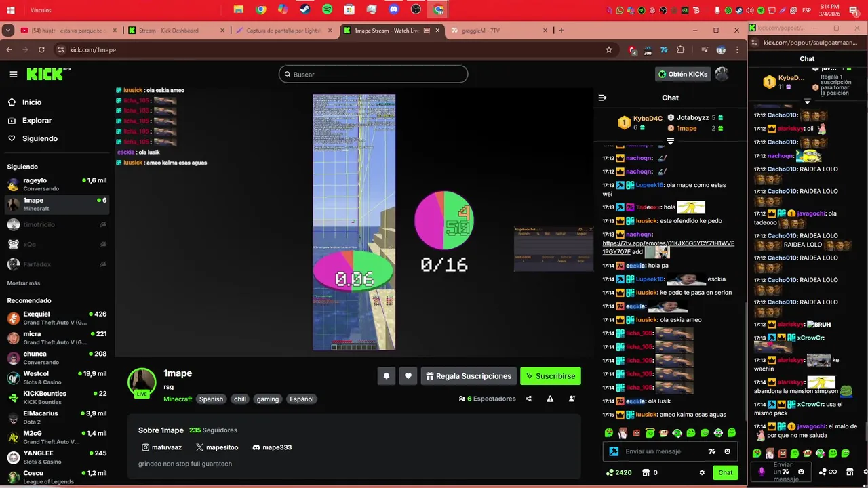This screenshot has width=868, height=488.
Task: Open main chat settings gear
Action: (x=702, y=472)
